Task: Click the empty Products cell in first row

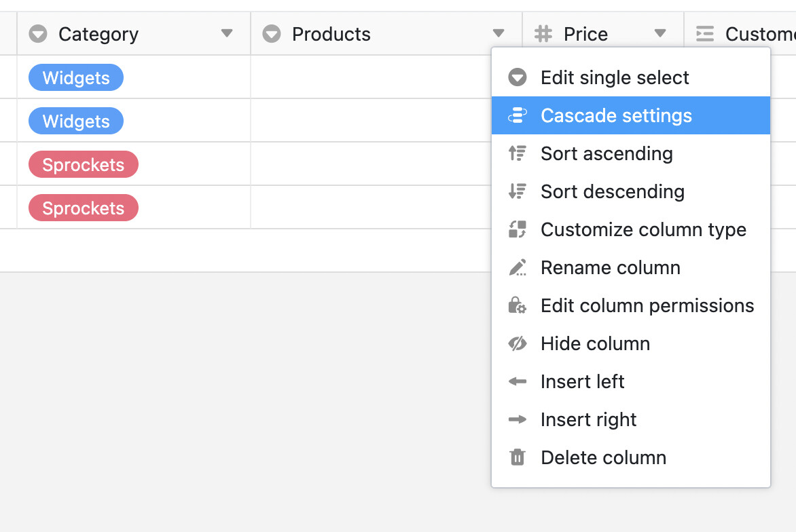Action: [x=370, y=77]
